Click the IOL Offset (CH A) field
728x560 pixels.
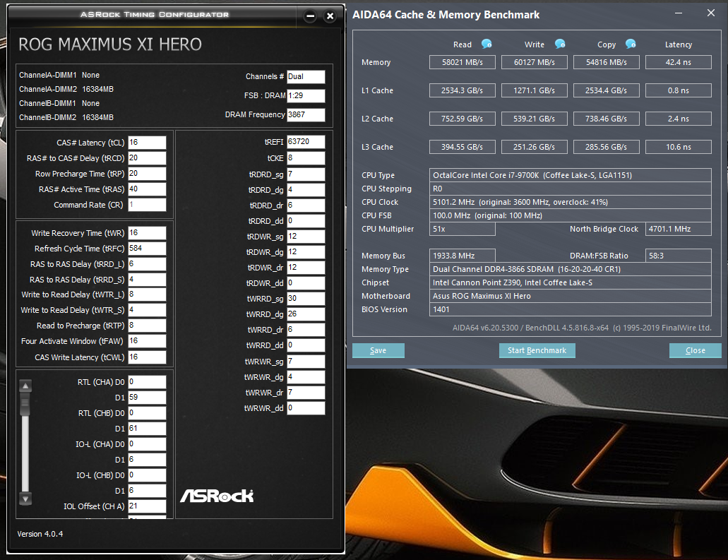pos(147,506)
